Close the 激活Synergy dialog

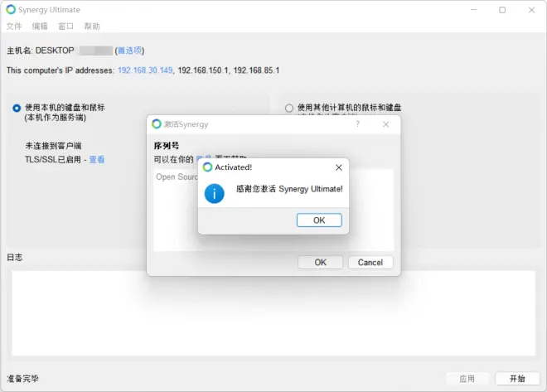pyautogui.click(x=386, y=124)
